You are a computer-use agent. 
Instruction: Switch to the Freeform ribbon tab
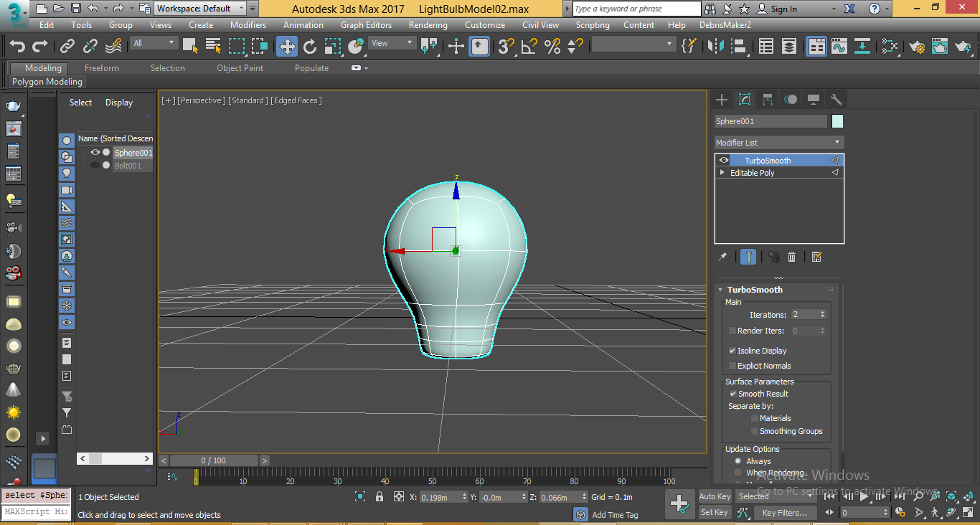[x=102, y=68]
